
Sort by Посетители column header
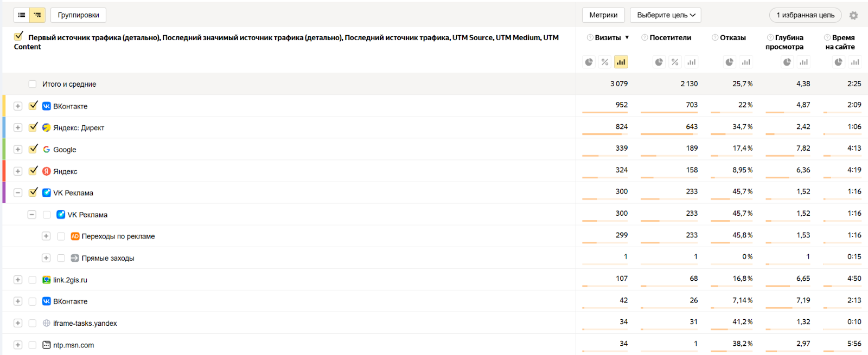671,37
